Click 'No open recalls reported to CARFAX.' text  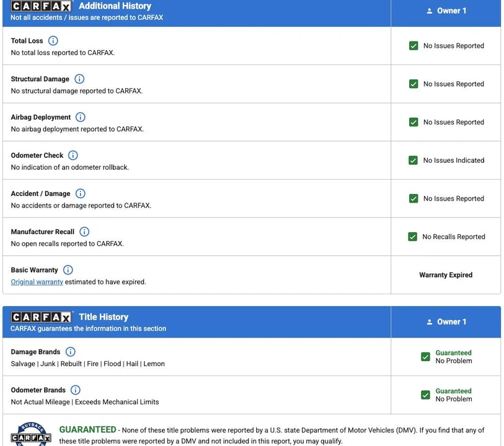[67, 243]
